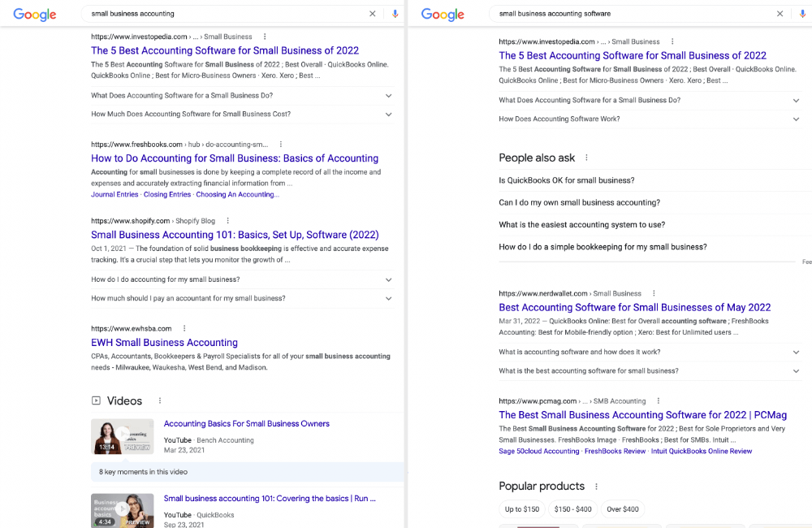Filter products by '$150 - $400'

point(572,509)
